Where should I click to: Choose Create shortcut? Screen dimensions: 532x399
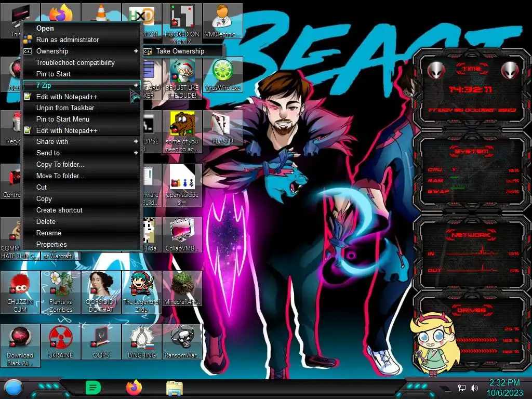[x=82, y=210]
